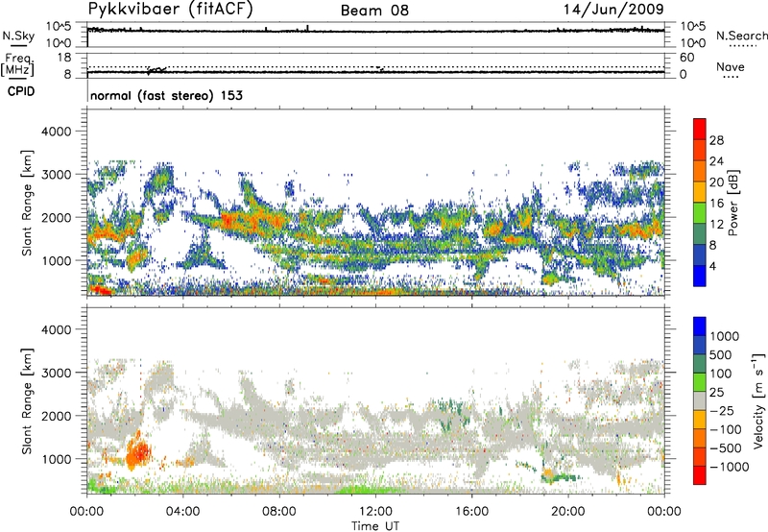Click velocity panel Slant Range [km] label
This screenshot has width=768, height=532.
click(27, 401)
